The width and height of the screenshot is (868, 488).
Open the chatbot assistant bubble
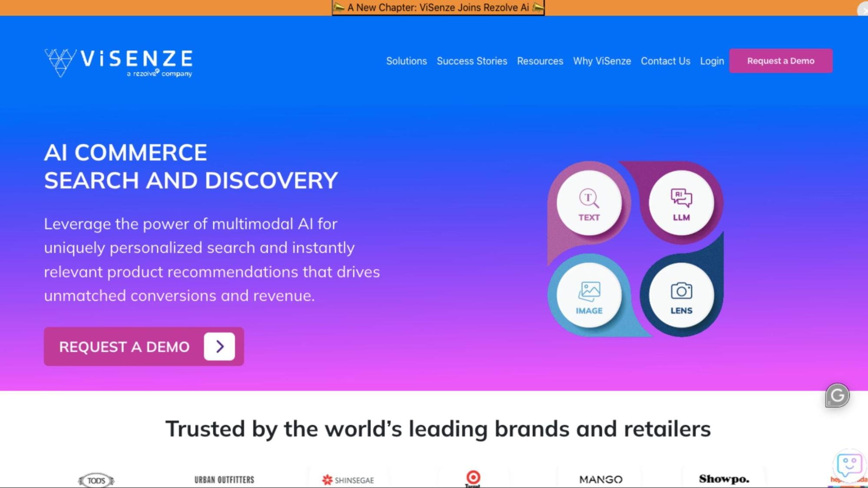[x=849, y=465]
